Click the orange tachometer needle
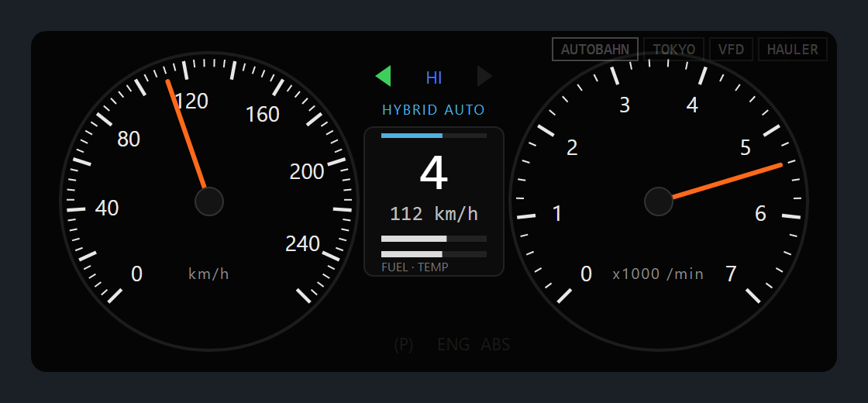Screen dimensions: 868x403 727,181
